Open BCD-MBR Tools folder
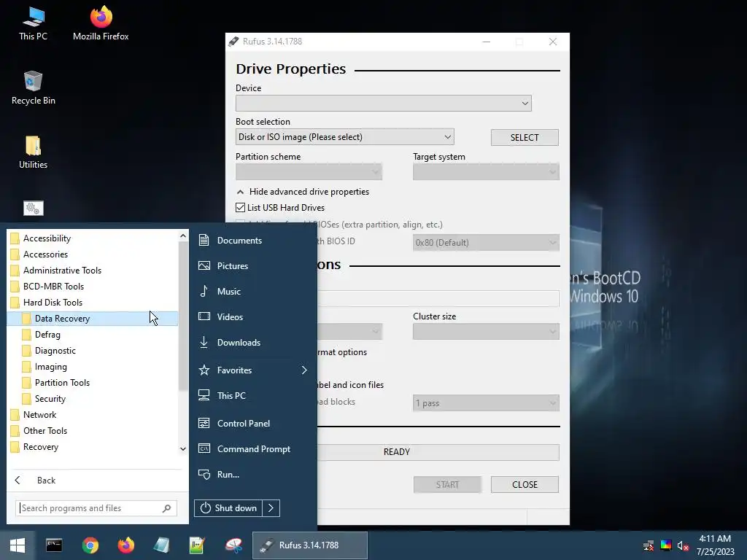Image resolution: width=747 pixels, height=560 pixels. tap(93, 286)
